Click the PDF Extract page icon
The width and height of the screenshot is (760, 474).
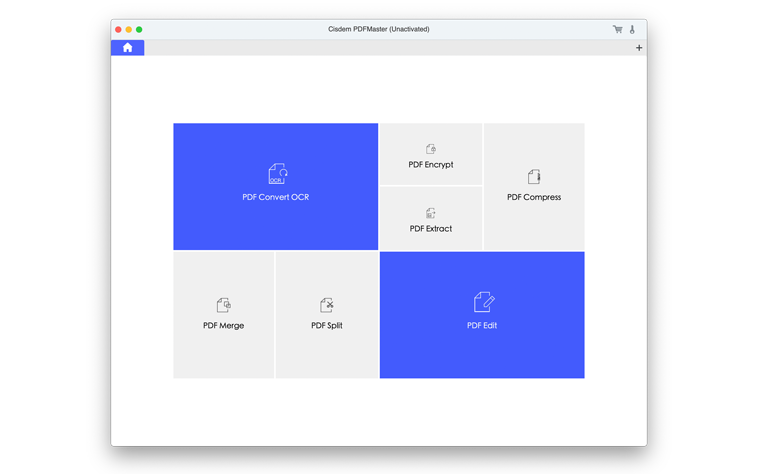point(431,213)
